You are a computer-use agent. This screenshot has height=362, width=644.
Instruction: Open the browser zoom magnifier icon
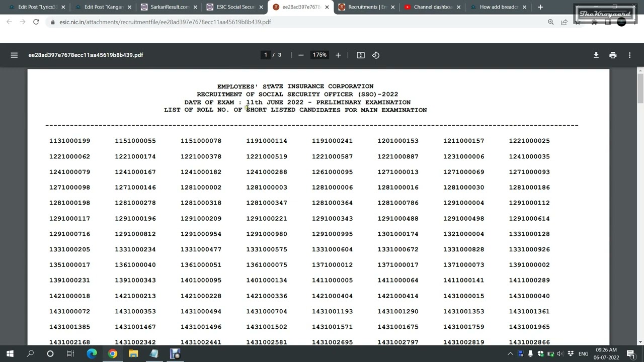point(551,22)
